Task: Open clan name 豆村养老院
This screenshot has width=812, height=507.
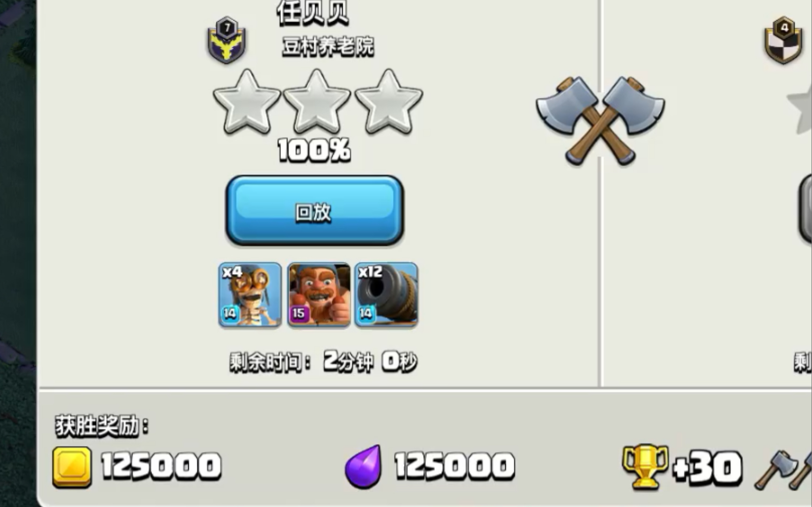Action: 328,46
